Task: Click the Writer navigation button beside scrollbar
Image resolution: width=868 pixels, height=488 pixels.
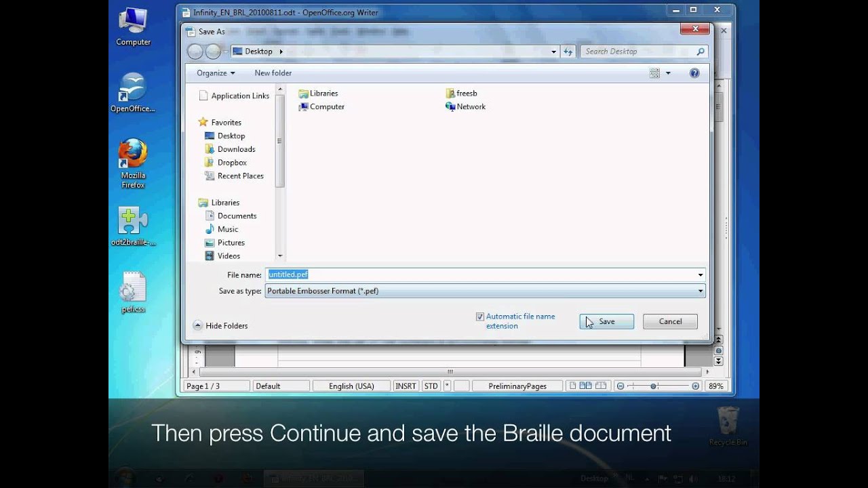Action: (x=719, y=350)
